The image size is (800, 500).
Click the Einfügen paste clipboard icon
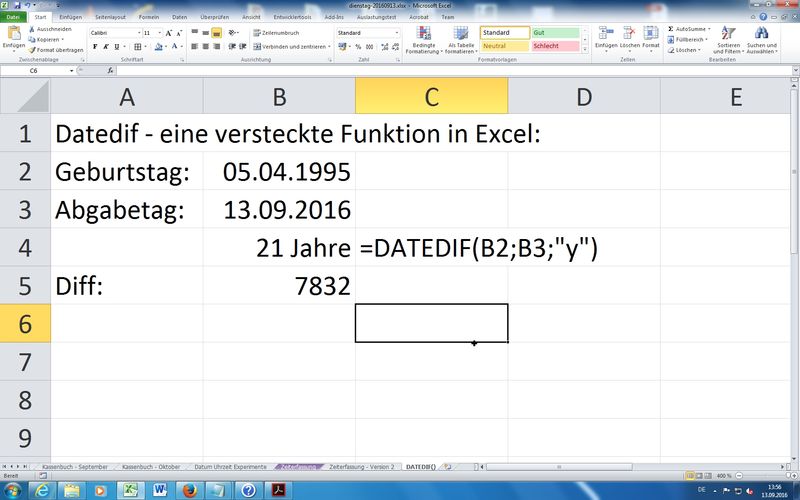(14, 34)
